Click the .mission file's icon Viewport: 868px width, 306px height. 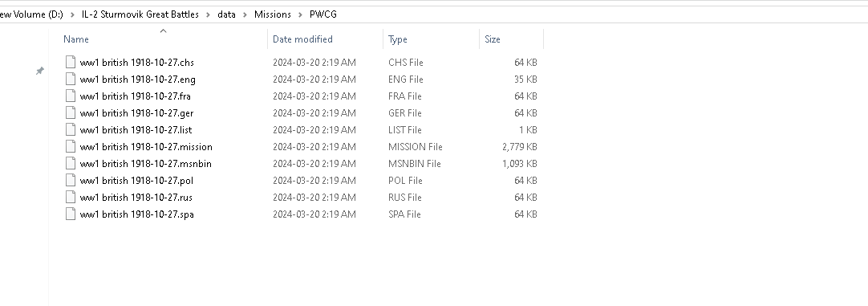coord(71,146)
